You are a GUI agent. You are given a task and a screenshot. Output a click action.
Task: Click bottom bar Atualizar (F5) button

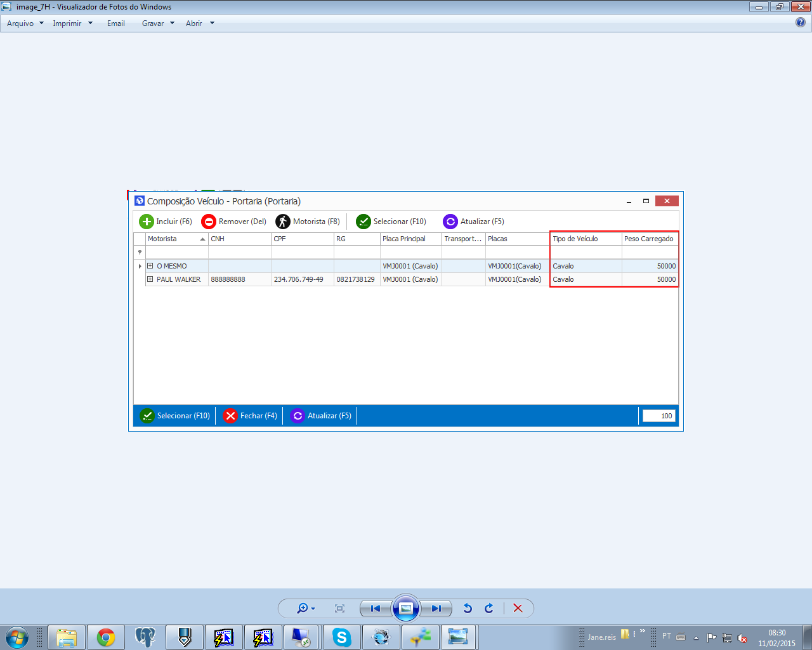tap(321, 416)
